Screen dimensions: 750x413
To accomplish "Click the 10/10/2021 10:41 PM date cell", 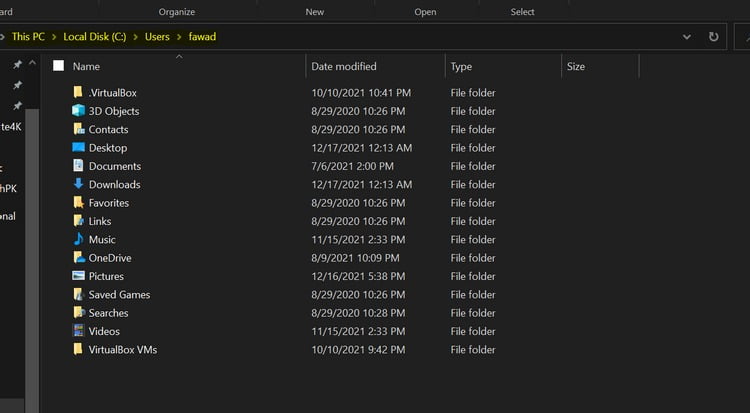I will click(361, 93).
